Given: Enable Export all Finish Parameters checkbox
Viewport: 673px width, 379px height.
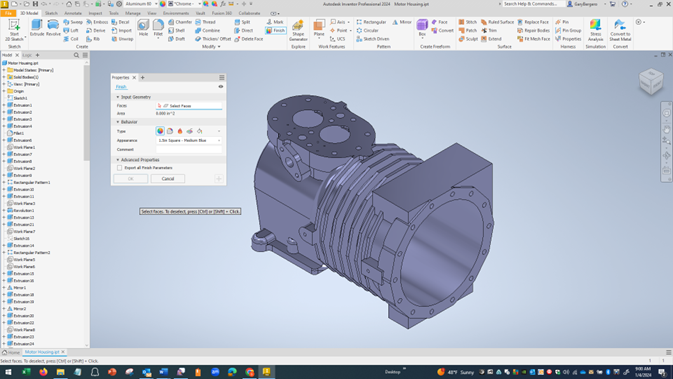Looking at the screenshot, I should [120, 168].
